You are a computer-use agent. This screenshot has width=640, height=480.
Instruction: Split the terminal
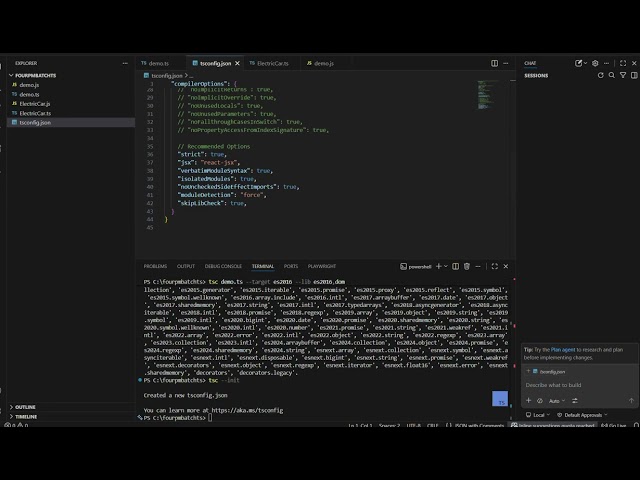456,266
